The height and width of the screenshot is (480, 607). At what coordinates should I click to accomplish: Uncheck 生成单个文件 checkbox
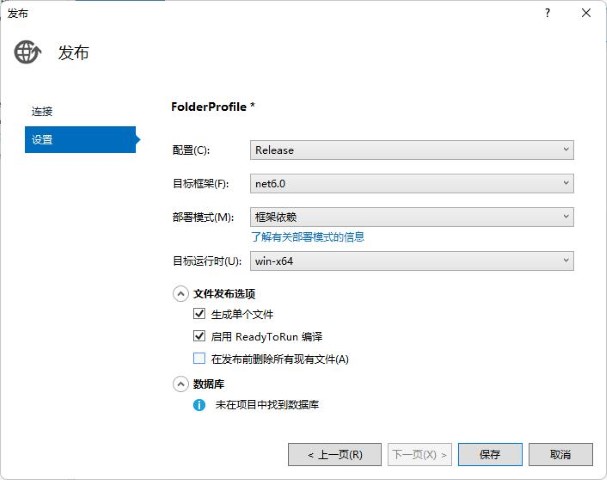199,314
